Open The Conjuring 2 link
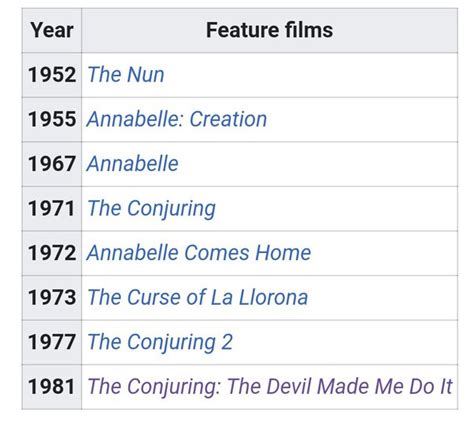This screenshot has height=422, width=474. click(x=160, y=342)
